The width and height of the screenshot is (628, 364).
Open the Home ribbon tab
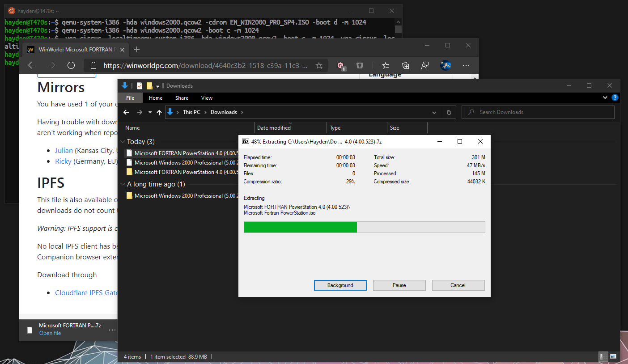pyautogui.click(x=156, y=98)
